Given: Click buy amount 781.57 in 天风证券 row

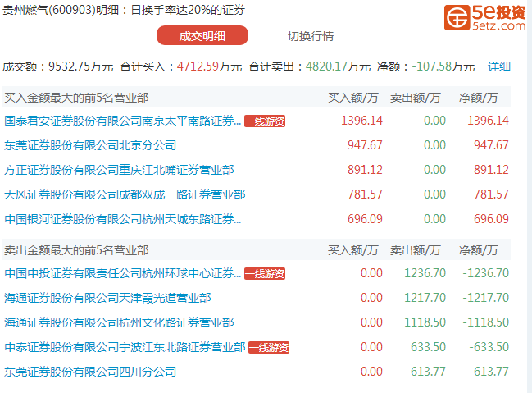Looking at the screenshot, I should click(365, 194).
